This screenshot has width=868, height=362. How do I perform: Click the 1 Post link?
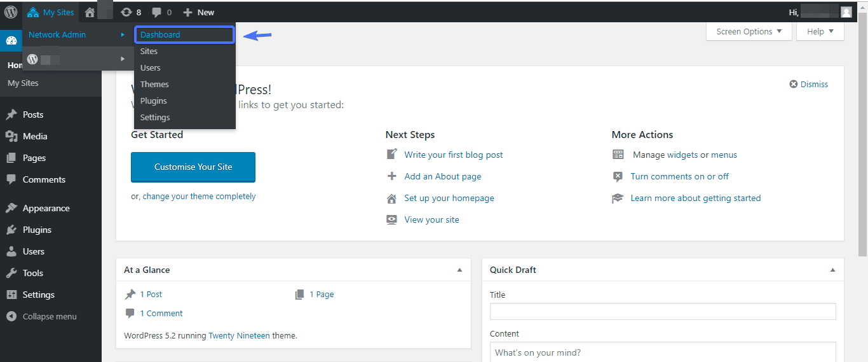(x=151, y=294)
